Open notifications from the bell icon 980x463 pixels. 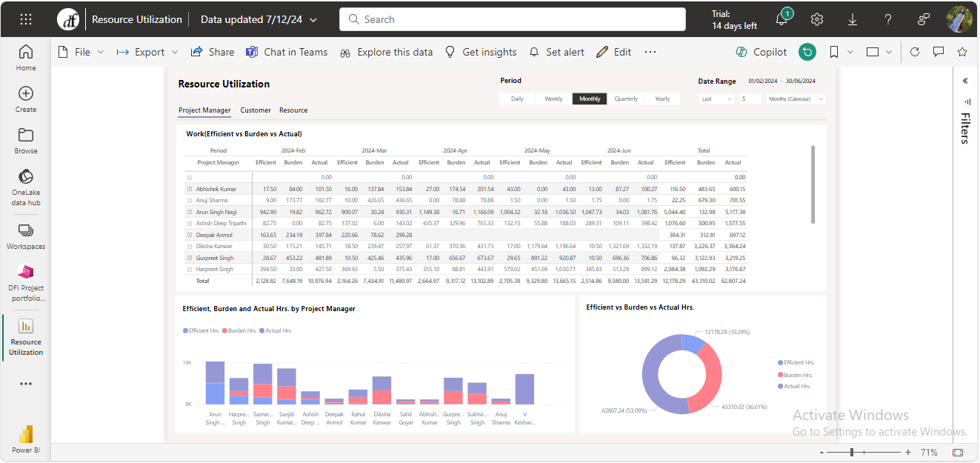[781, 19]
